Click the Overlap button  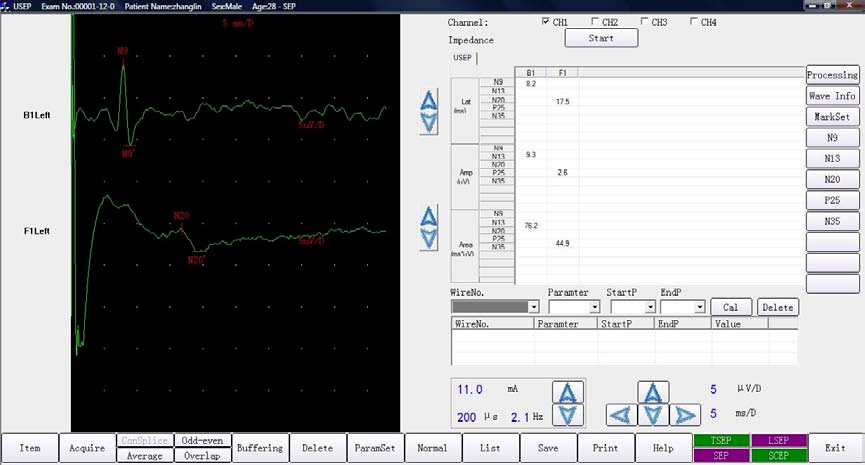click(x=202, y=456)
